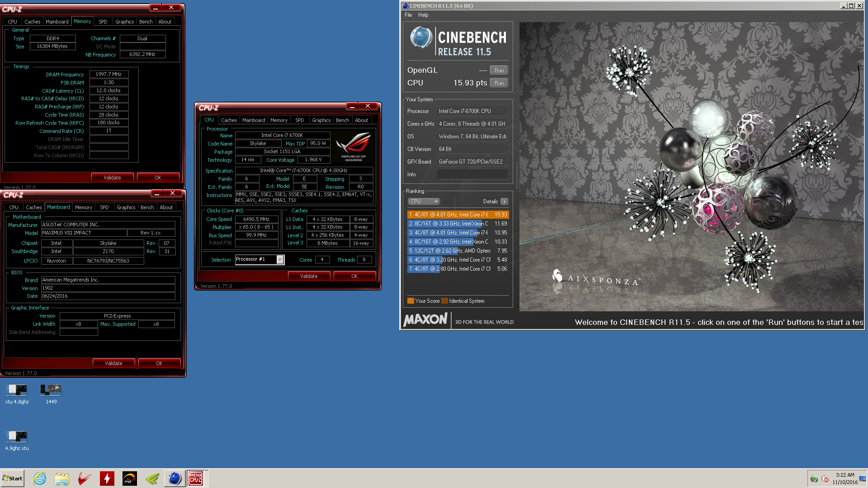The width and height of the screenshot is (868, 488).
Task: Click the Safely Remove Hardware tray icon
Action: 814,479
